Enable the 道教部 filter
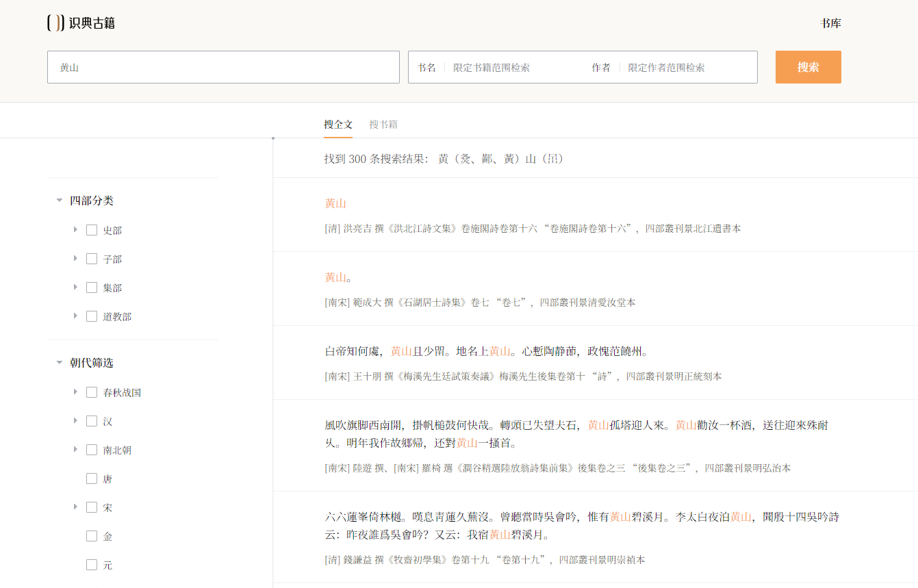 92,316
